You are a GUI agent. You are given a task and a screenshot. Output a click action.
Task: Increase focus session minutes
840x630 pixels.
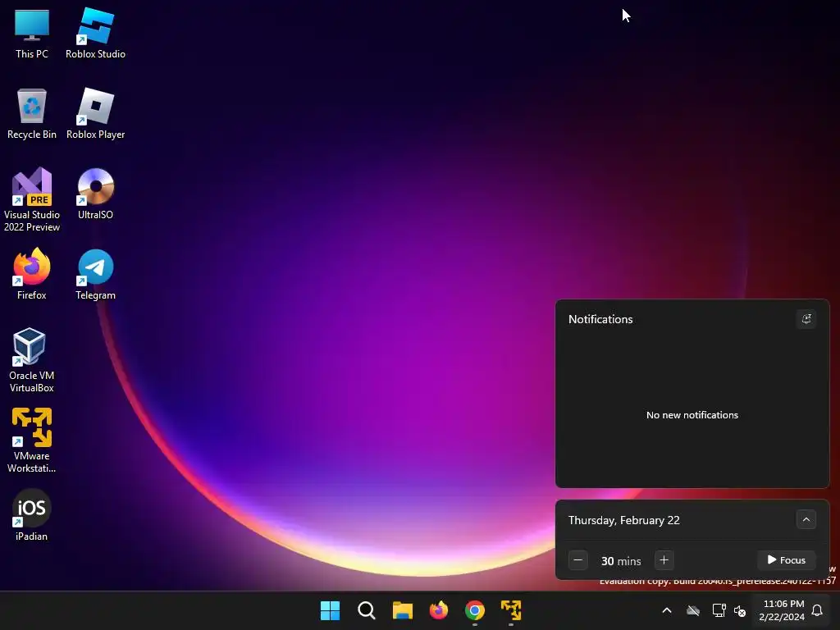[664, 560]
